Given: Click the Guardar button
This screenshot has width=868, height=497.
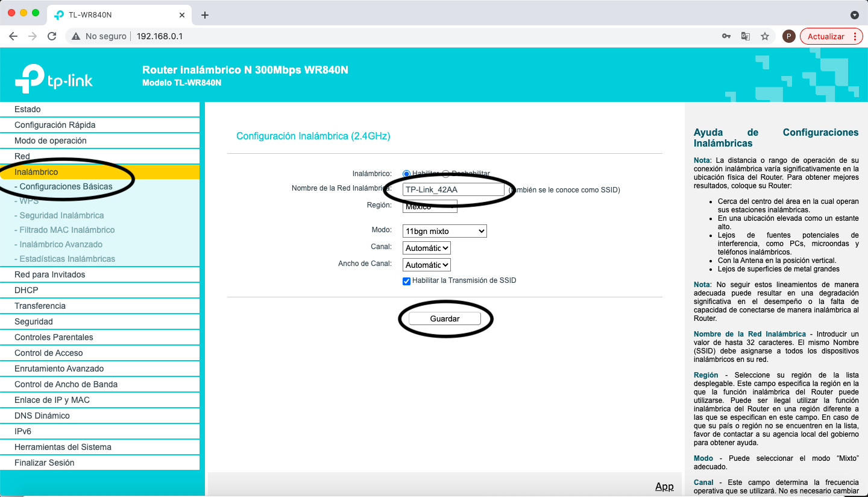Looking at the screenshot, I should (x=445, y=318).
